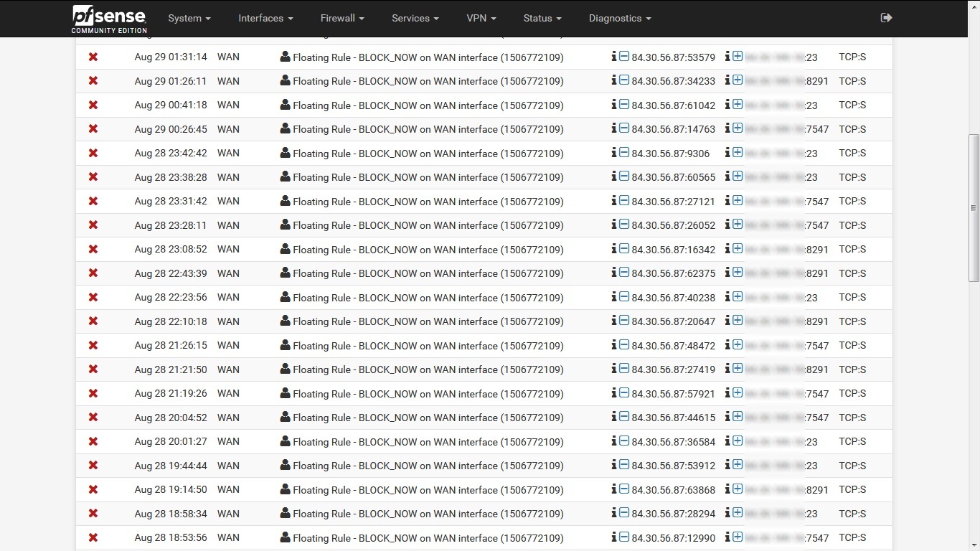Click the page vertical scrollbar thumb
980x551 pixels.
click(974, 208)
